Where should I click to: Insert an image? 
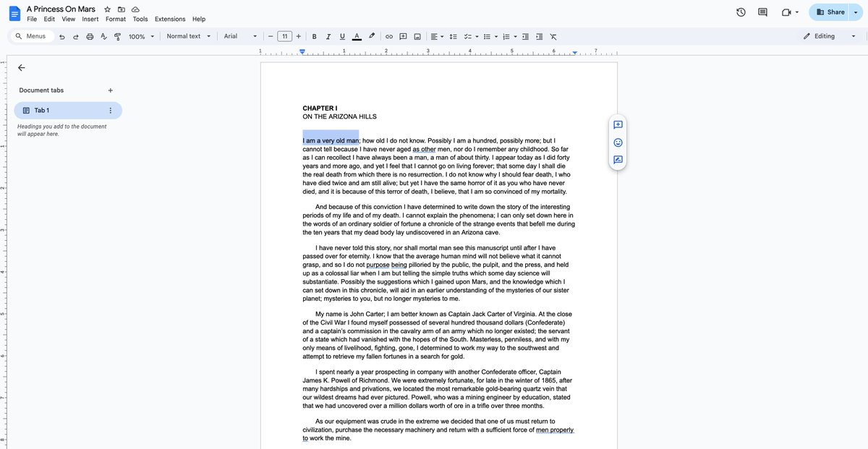[417, 36]
